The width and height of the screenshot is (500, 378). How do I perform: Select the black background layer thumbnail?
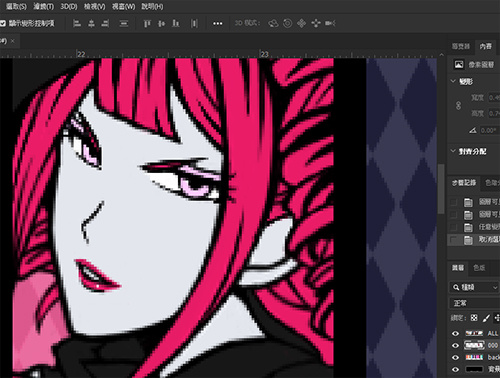click(x=474, y=369)
